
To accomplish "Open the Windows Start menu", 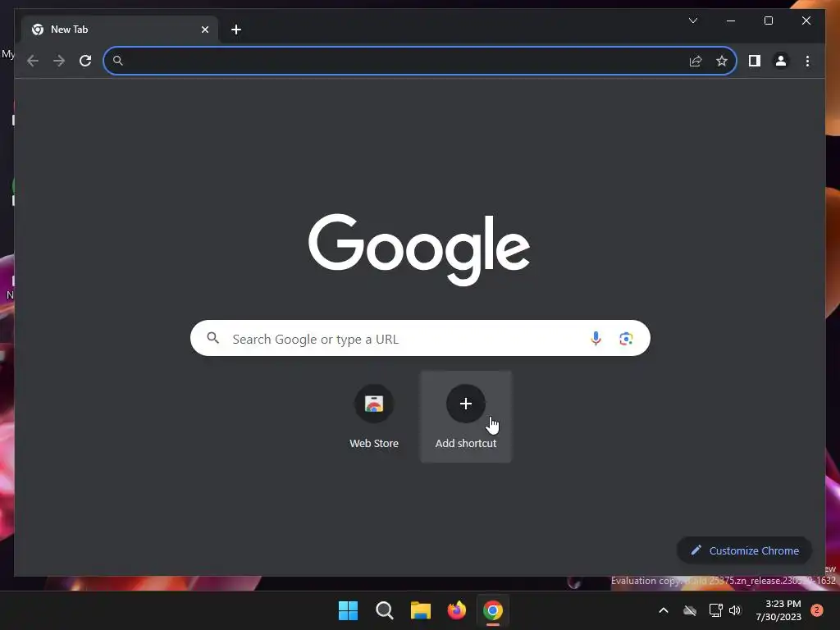I will click(x=348, y=610).
